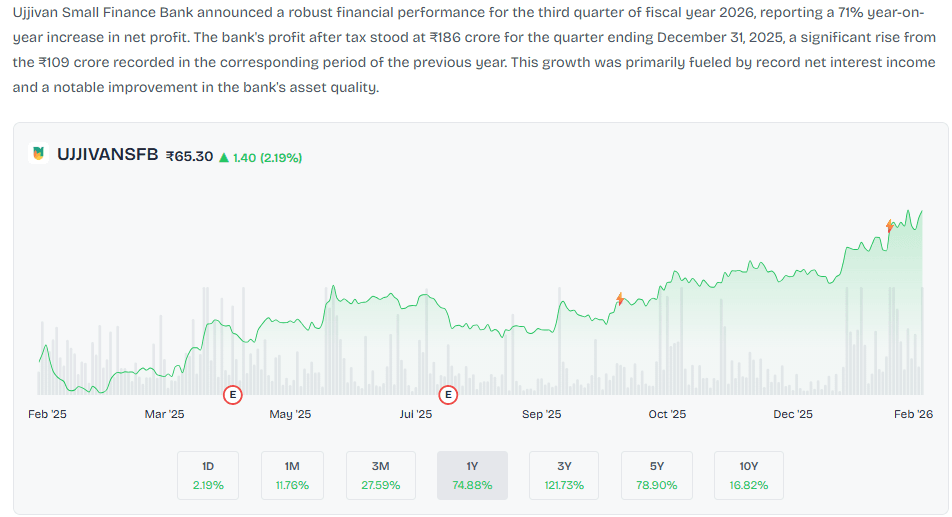This screenshot has height=517, width=952.
Task: Click the green up-arrow price change indicator
Action: (223, 158)
